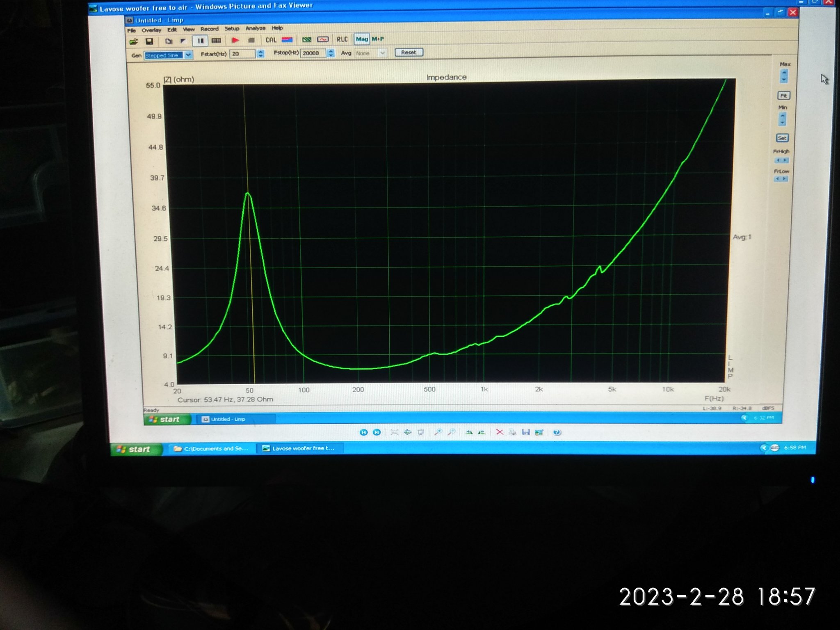The height and width of the screenshot is (630, 840).
Task: Click the Fit button beside the graph
Action: click(784, 96)
